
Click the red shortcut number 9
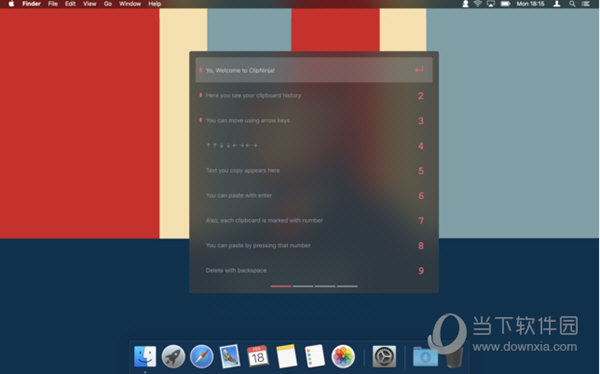click(421, 271)
